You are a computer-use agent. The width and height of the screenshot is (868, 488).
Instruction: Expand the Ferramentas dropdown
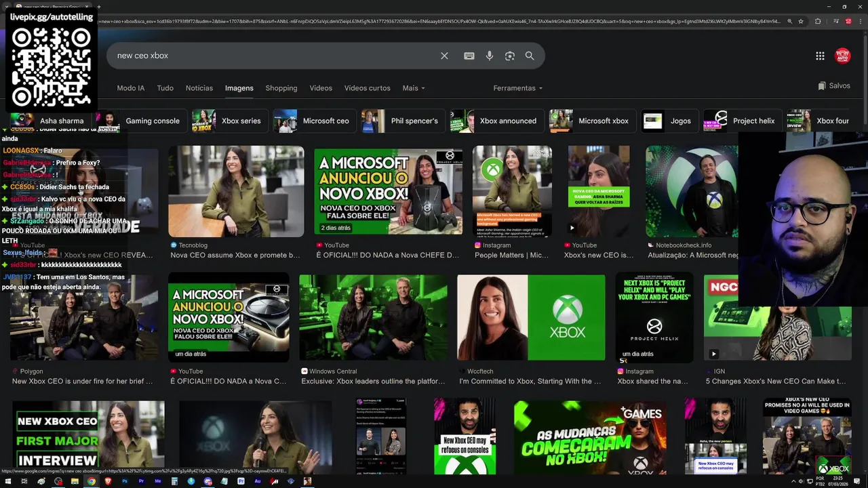coord(518,88)
